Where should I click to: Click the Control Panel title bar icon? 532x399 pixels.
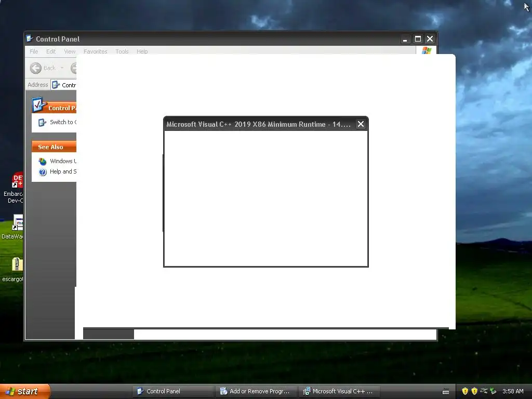pos(30,38)
